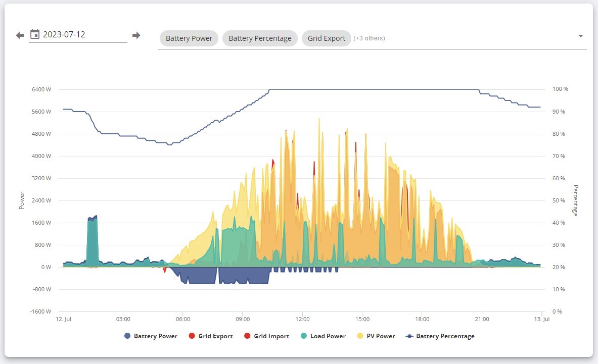This screenshot has width=598, height=364.
Task: Click the 50 % right axis label
Action: (x=559, y=200)
